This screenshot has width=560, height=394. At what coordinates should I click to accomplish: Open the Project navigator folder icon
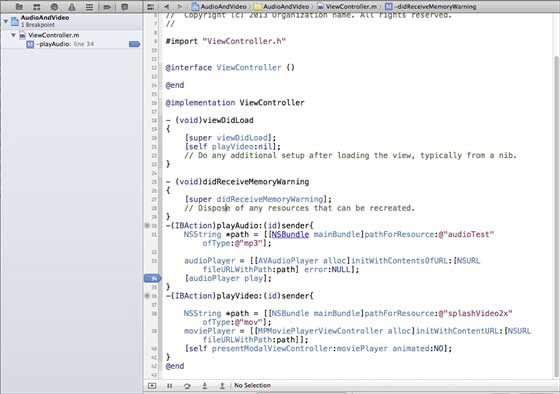[x=19, y=6]
